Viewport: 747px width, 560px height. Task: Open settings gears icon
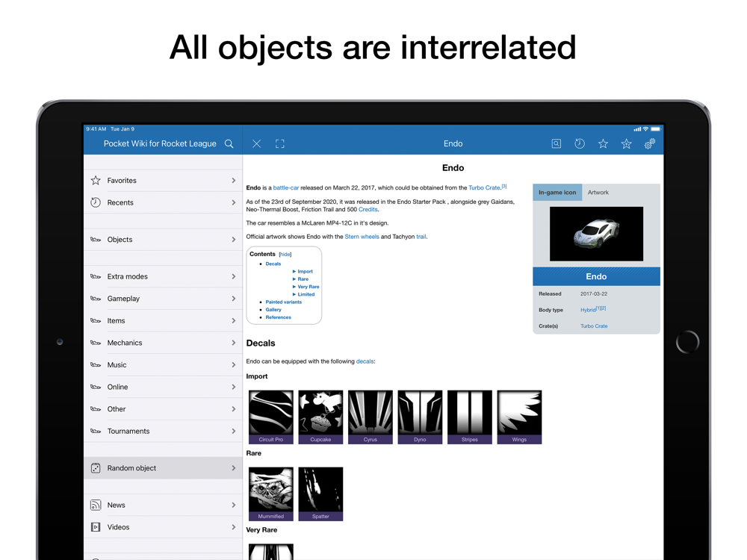tap(650, 144)
